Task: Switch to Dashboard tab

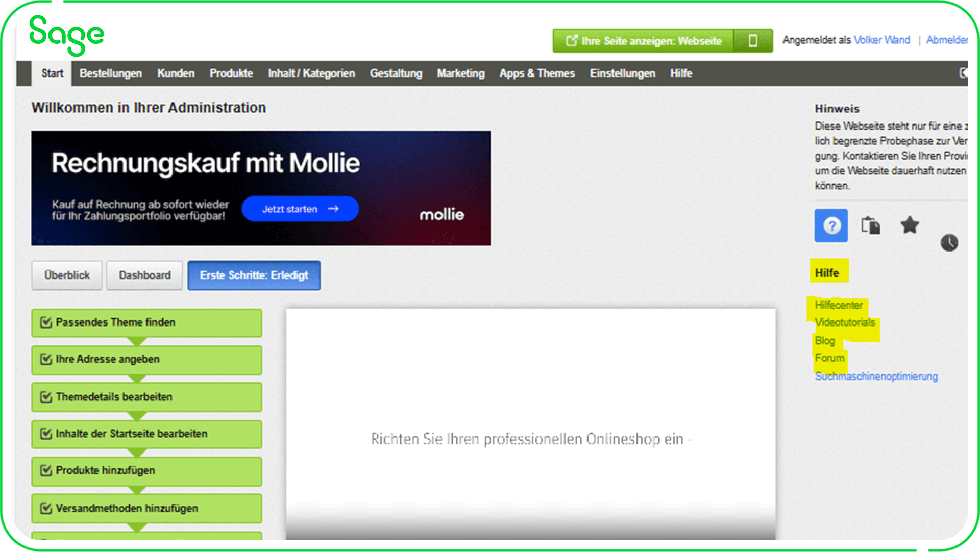Action: pyautogui.click(x=144, y=275)
